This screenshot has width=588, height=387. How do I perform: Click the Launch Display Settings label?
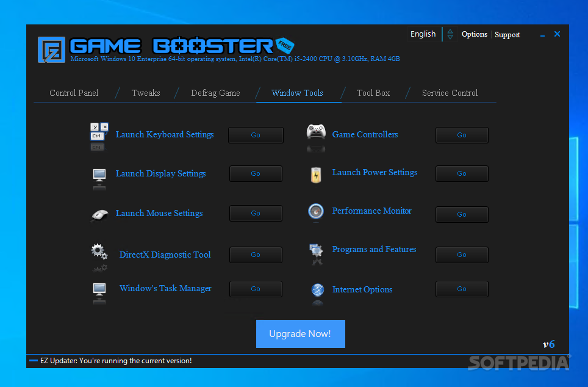[160, 173]
